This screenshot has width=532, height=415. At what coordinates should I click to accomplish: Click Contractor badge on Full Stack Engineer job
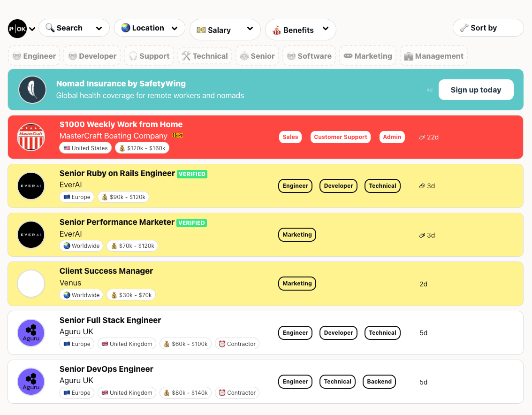(x=237, y=344)
